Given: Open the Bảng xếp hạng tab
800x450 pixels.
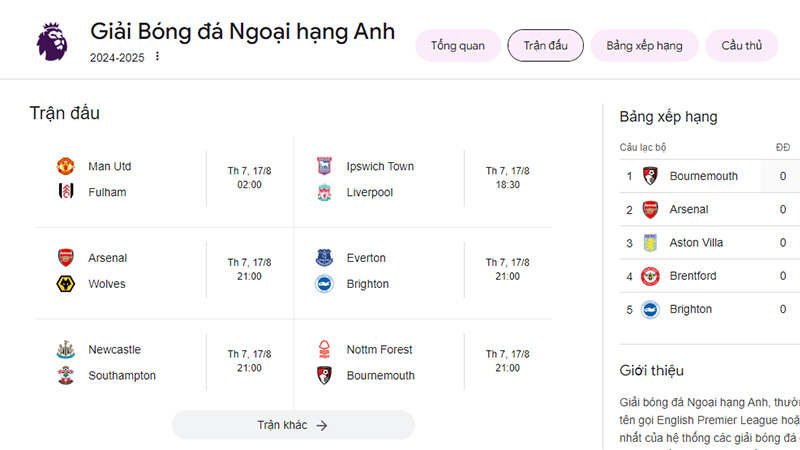Looking at the screenshot, I should click(644, 45).
